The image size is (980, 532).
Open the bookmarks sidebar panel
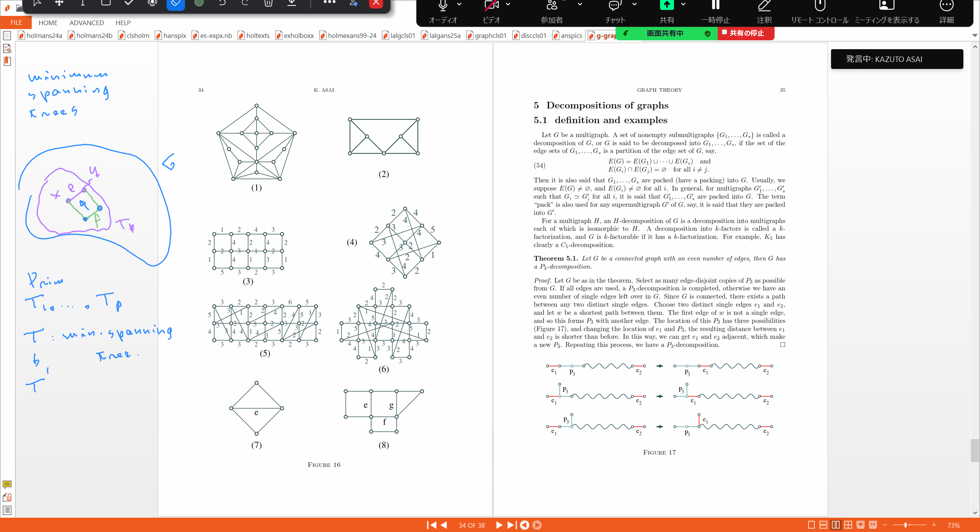point(7,61)
